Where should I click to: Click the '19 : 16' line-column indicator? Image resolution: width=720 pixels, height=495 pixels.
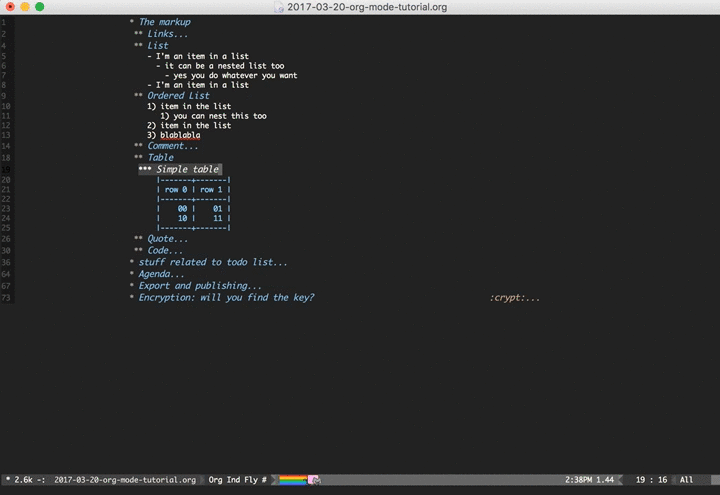click(x=652, y=480)
